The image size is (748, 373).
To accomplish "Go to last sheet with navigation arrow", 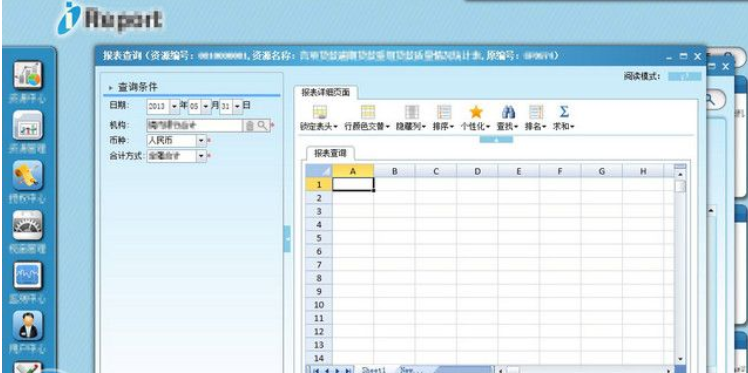I will (348, 370).
